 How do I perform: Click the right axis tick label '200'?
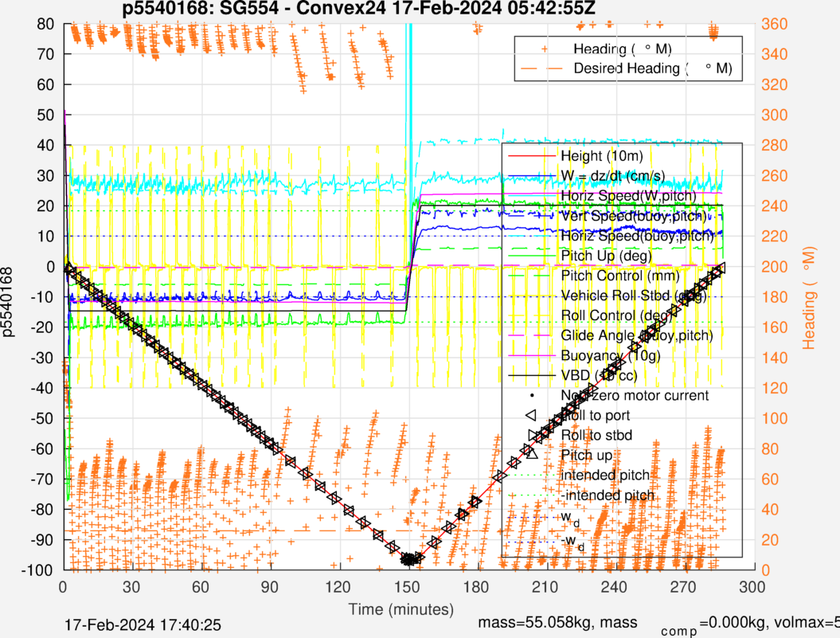click(x=774, y=267)
